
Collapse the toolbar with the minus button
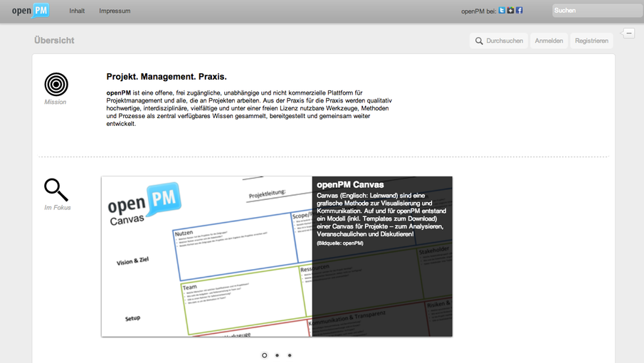click(629, 33)
